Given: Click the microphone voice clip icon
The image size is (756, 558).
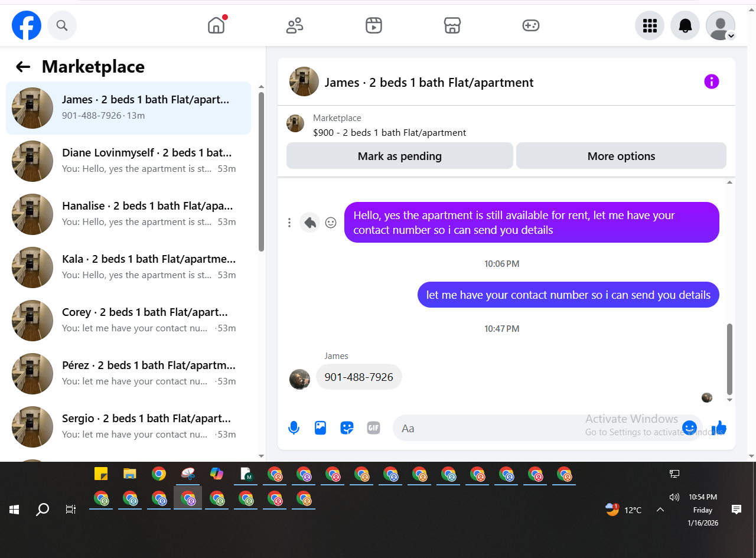Looking at the screenshot, I should click(x=294, y=428).
